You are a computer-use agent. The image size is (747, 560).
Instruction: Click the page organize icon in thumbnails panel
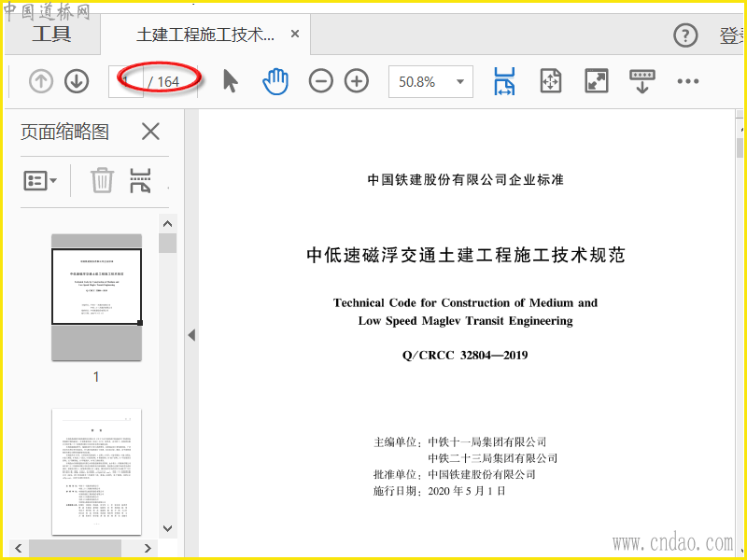(x=141, y=180)
